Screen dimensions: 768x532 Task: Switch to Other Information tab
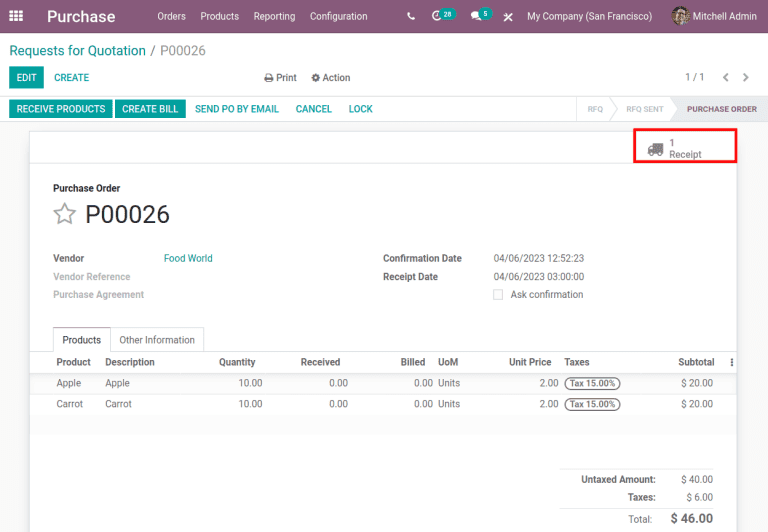[157, 340]
